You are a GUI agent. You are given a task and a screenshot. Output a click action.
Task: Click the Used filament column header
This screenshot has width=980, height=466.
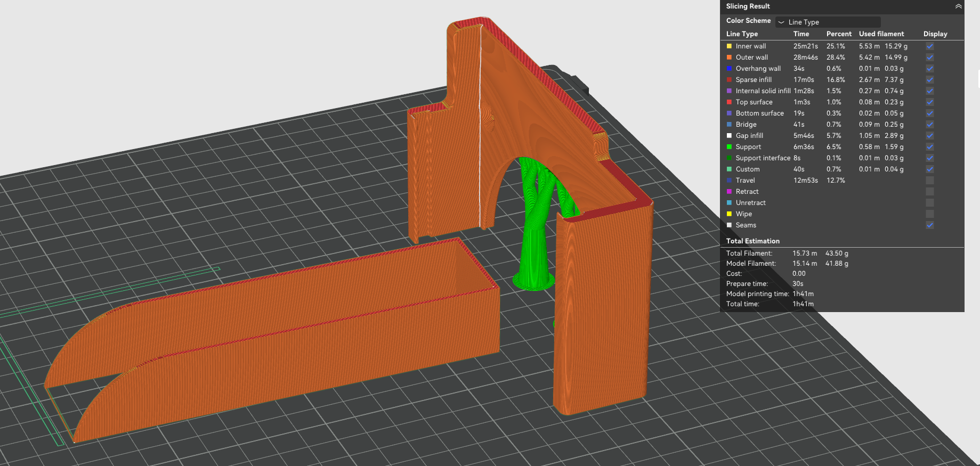click(881, 34)
